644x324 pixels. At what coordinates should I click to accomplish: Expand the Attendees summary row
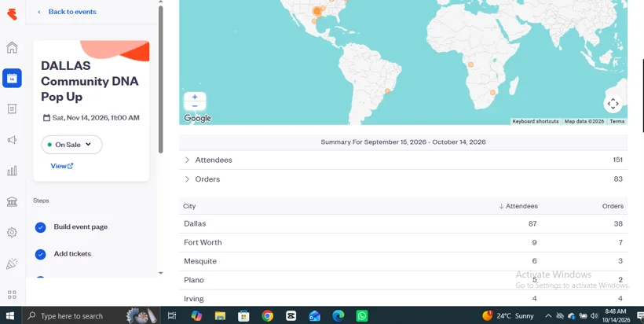click(404, 160)
